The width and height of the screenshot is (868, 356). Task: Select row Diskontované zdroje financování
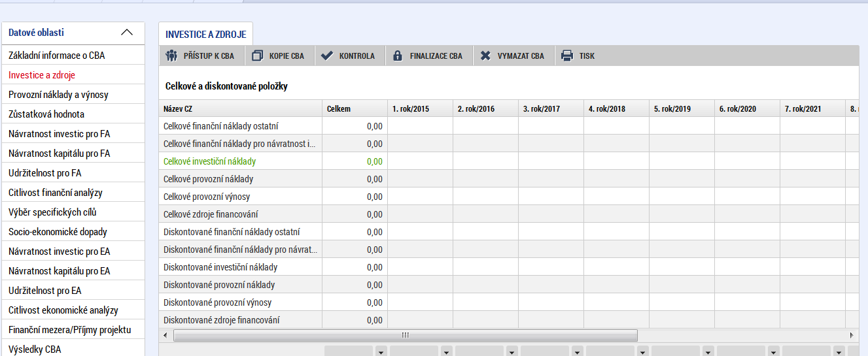(x=508, y=320)
